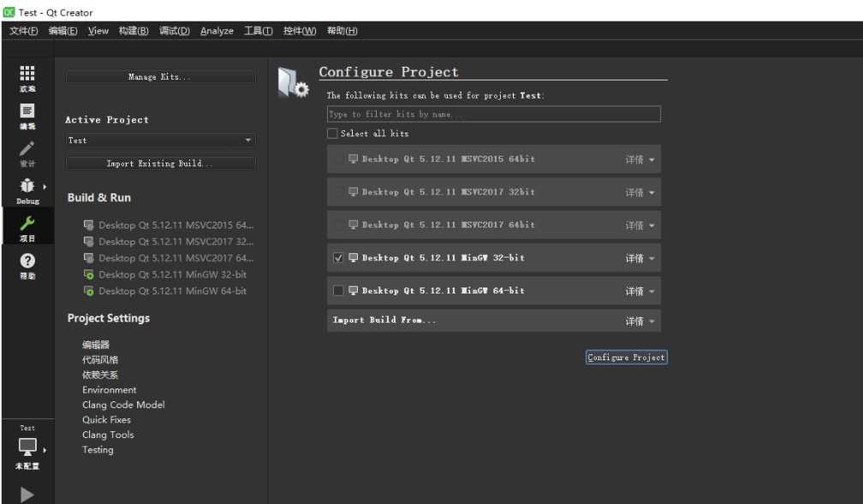Viewport: 863px width, 504px height.
Task: Open the 调试(D) menu
Action: click(175, 31)
